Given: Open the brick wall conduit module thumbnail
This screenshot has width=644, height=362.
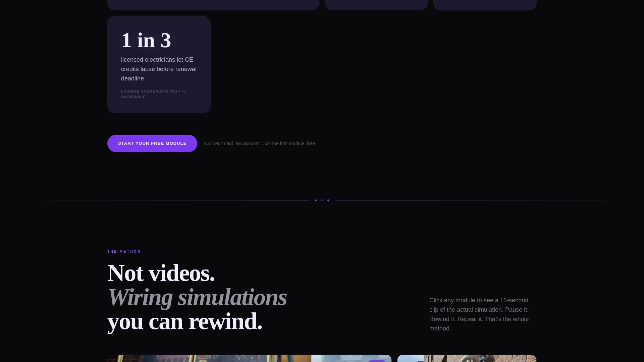Looking at the screenshot, I should [x=467, y=358].
